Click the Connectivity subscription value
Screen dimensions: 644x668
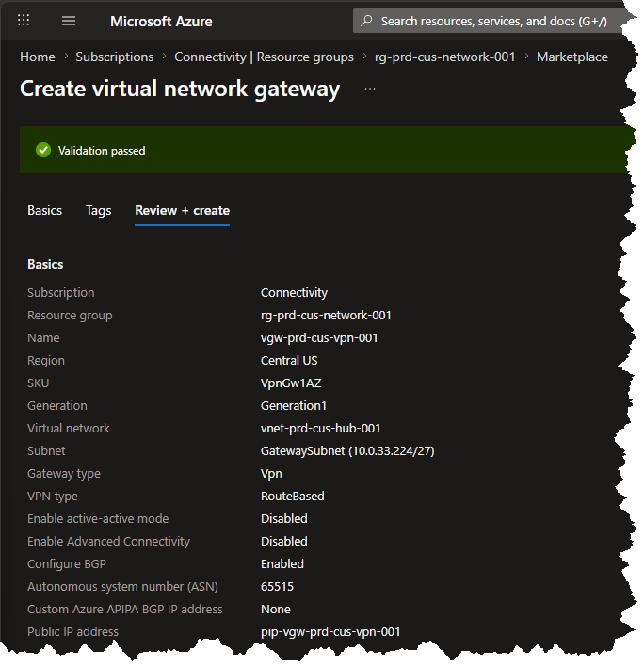(294, 293)
